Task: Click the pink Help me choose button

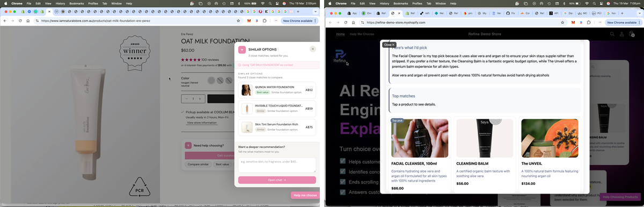Action: 305,195
